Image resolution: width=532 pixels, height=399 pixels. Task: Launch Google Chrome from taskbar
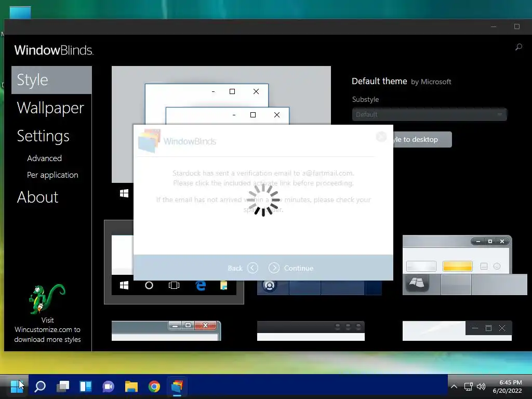point(154,387)
